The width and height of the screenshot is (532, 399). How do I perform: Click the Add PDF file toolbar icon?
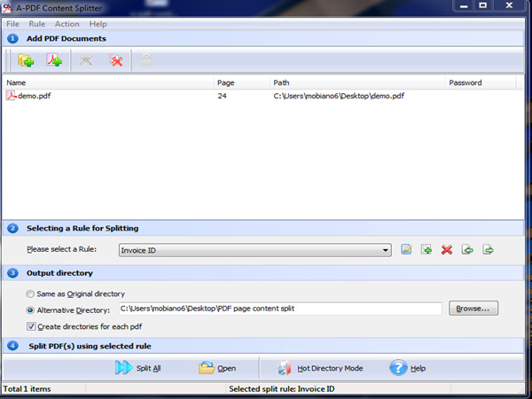[x=54, y=60]
